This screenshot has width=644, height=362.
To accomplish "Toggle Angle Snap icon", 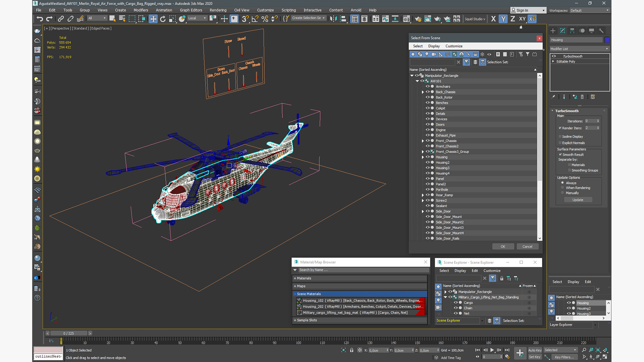I will click(x=255, y=19).
